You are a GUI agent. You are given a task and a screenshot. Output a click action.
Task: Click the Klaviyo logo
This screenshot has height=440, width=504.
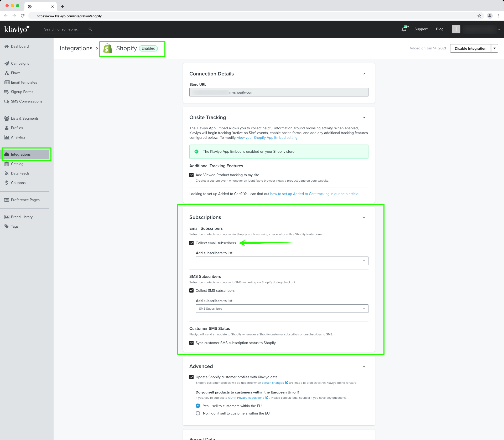click(x=17, y=29)
